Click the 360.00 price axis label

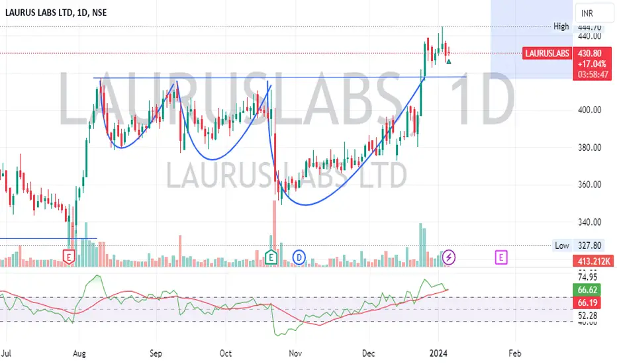589,185
